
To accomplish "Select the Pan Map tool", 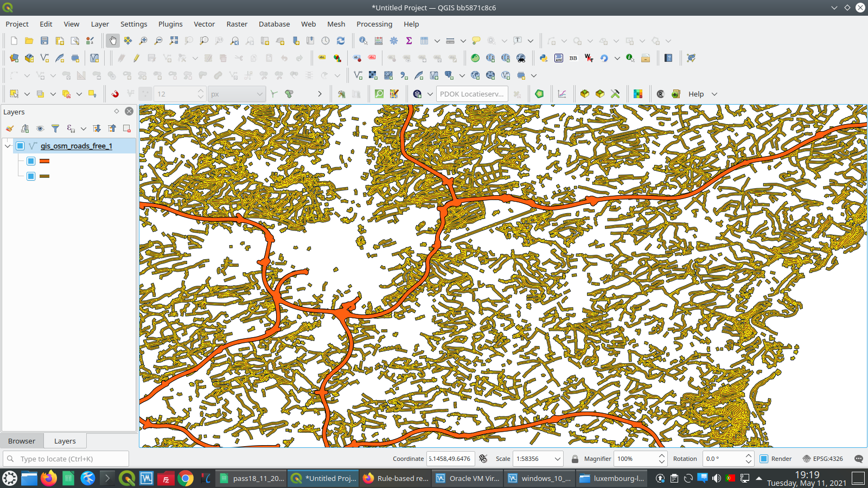I will tap(112, 41).
